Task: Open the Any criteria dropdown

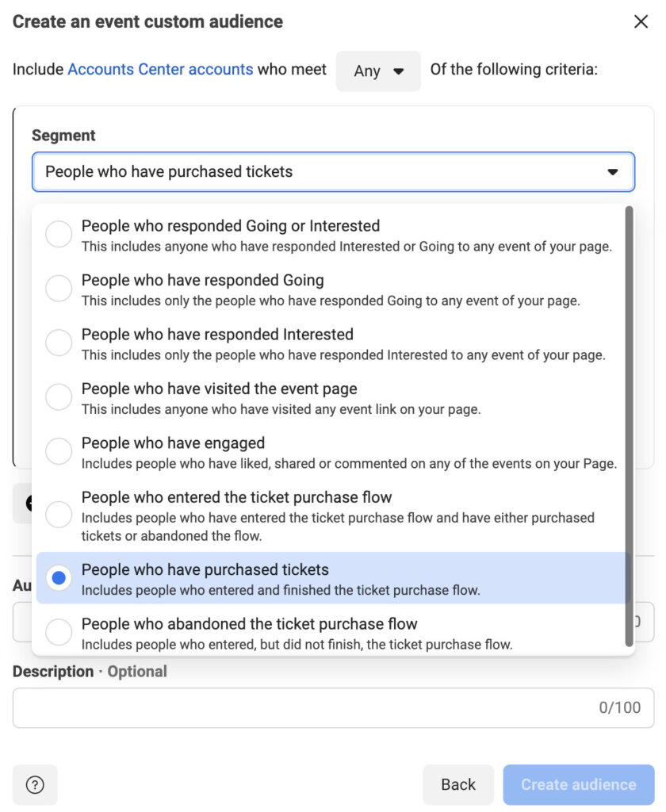Action: pyautogui.click(x=378, y=71)
